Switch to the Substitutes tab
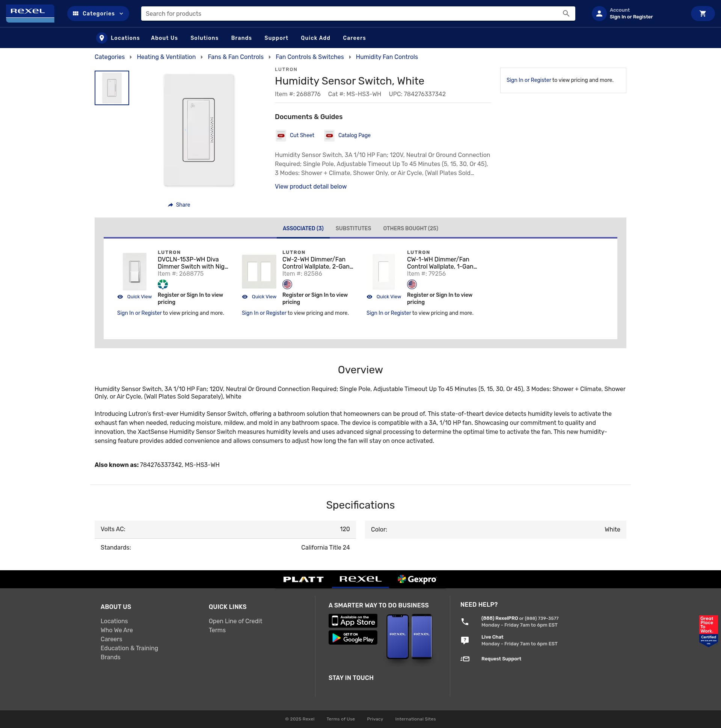Image resolution: width=721 pixels, height=728 pixels. pos(353,228)
